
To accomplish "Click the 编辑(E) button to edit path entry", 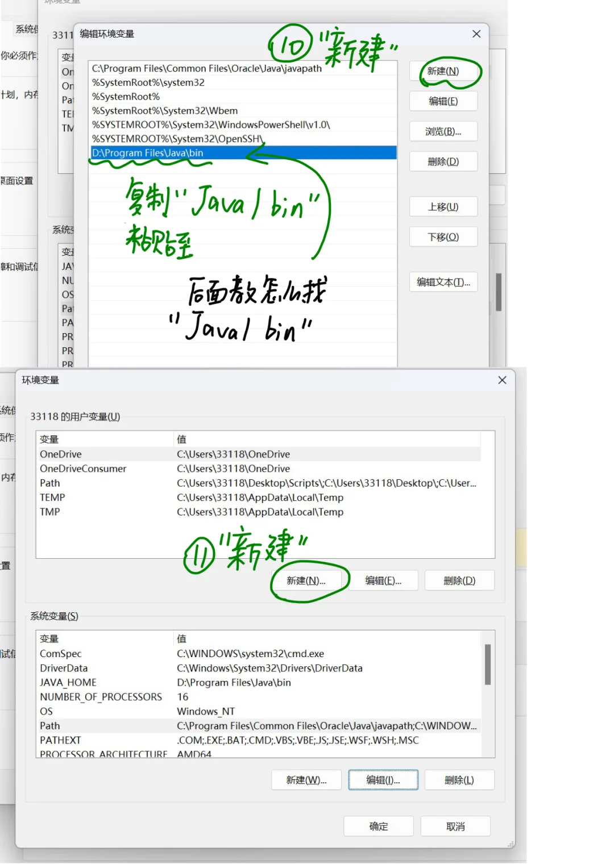I will (443, 101).
